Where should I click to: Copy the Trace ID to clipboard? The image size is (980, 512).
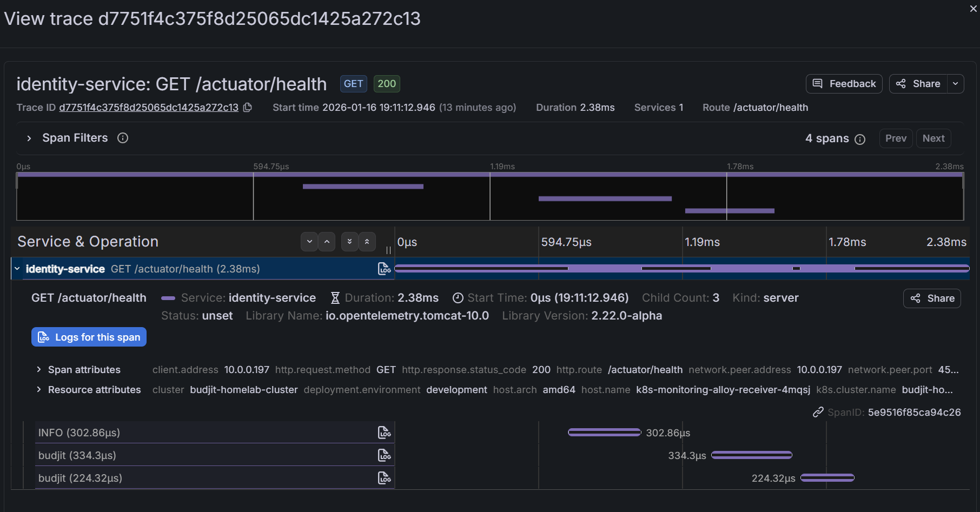pos(248,107)
